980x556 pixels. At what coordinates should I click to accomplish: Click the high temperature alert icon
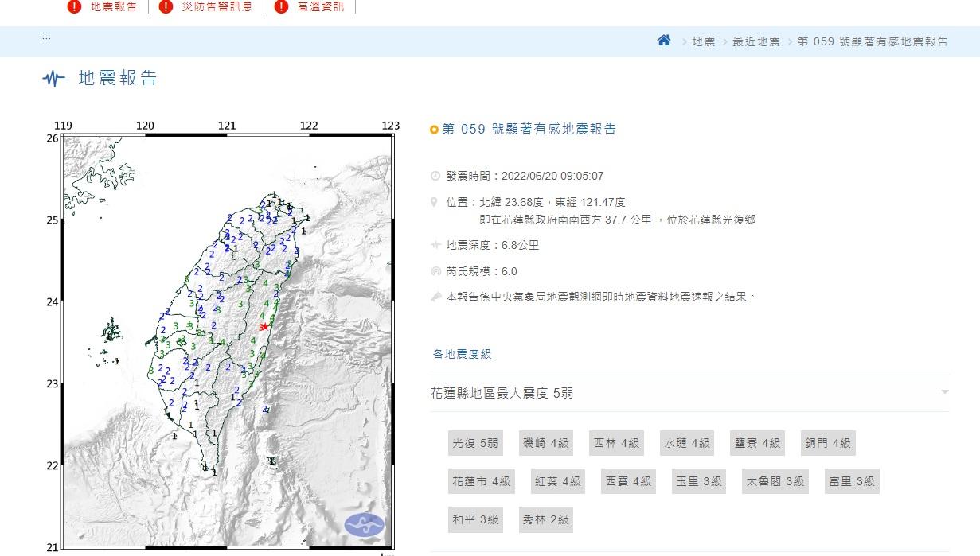[x=281, y=7]
